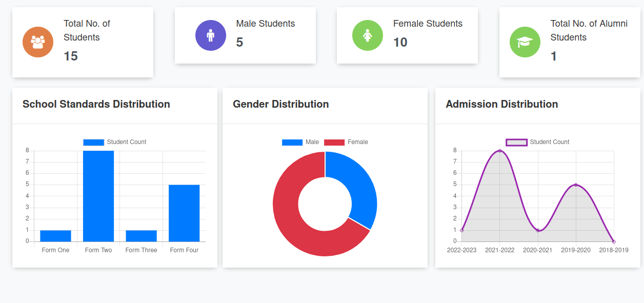This screenshot has height=303, width=644.
Task: Click the Student Count legend swatch on bar chart
Action: point(93,142)
